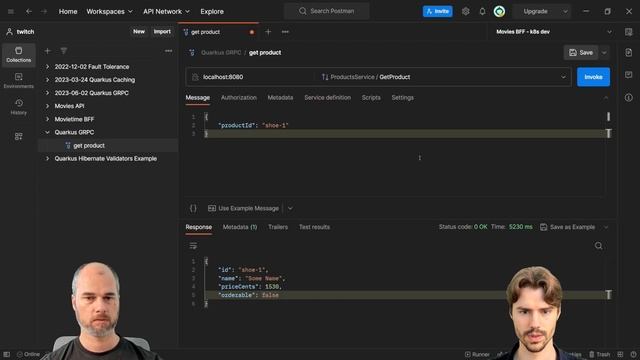Go to Home in top bar

point(68,11)
